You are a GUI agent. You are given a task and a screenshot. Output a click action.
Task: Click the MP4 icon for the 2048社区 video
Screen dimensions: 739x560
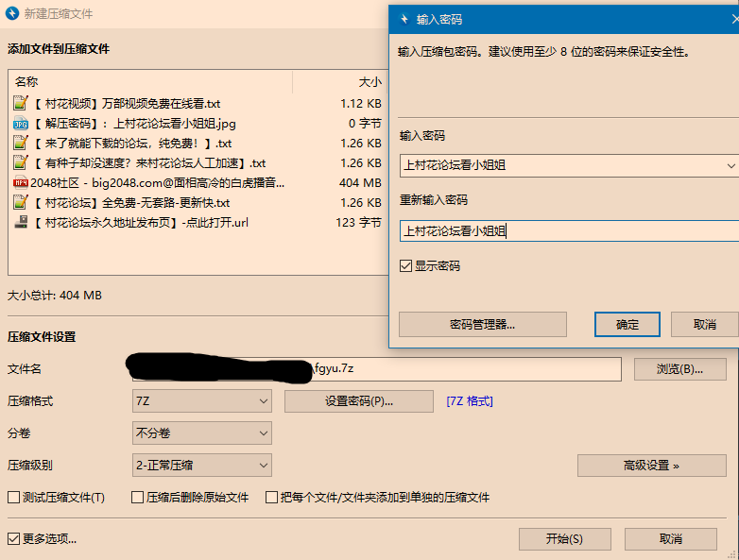point(20,182)
